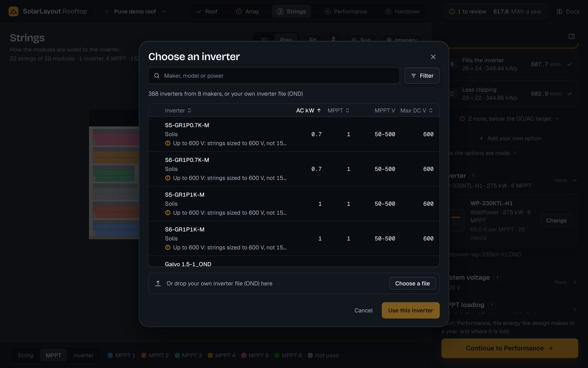Go to the Performance step
This screenshot has width=588, height=368.
click(x=345, y=11)
